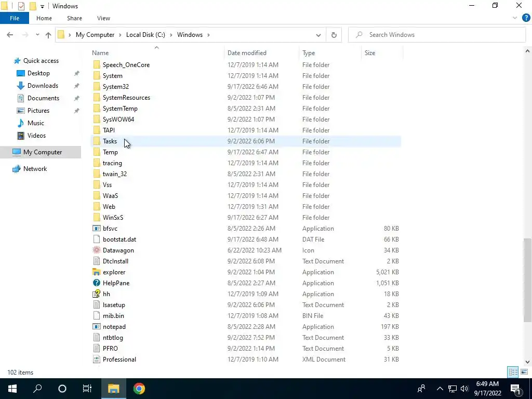Viewport: 532px width, 399px height.
Task: Open the clock showing 6:49 AM
Action: click(487, 389)
